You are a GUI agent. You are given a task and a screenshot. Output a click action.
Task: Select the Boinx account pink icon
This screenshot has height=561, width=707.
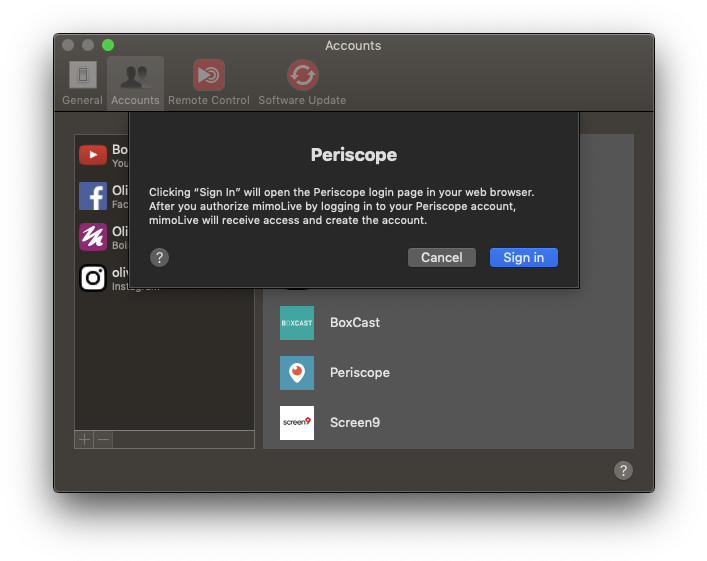click(x=93, y=237)
